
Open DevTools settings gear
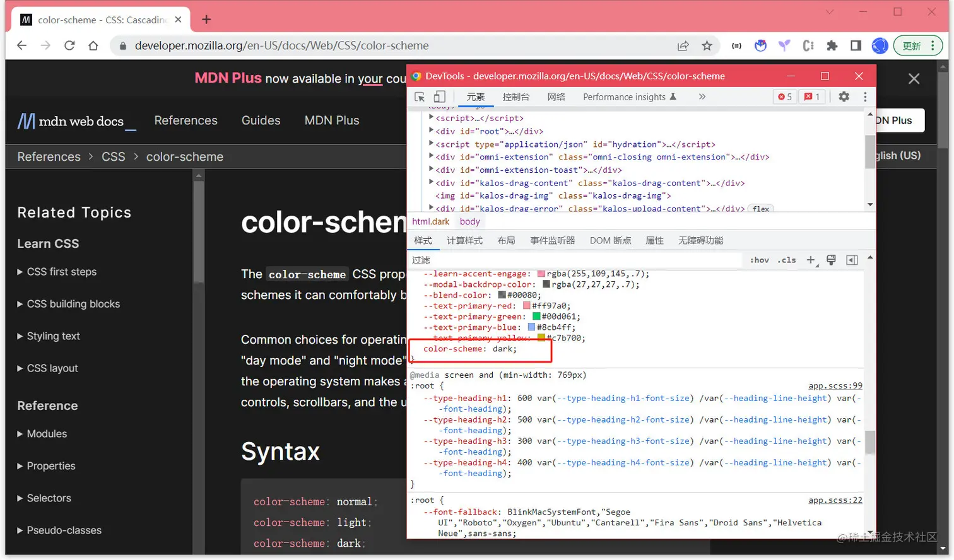tap(844, 96)
